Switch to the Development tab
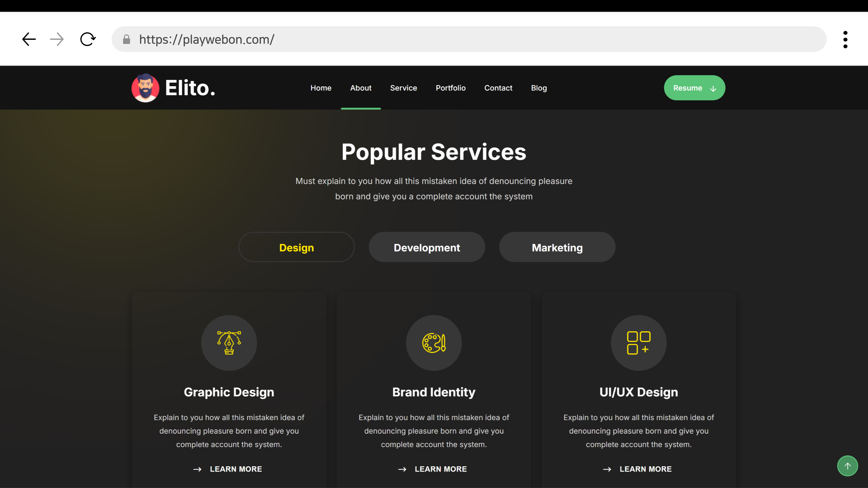The width and height of the screenshot is (868, 488). pyautogui.click(x=427, y=247)
